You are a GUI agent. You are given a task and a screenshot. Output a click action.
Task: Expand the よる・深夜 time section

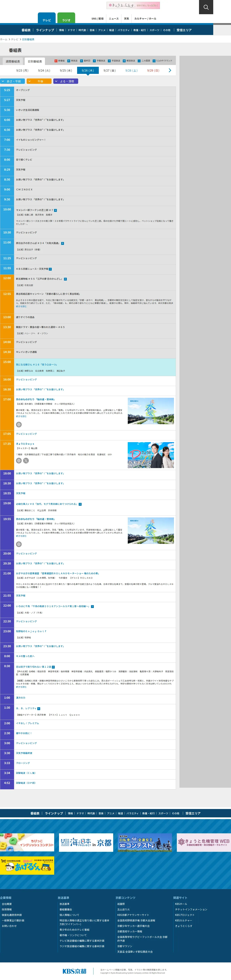[x=66, y=81]
